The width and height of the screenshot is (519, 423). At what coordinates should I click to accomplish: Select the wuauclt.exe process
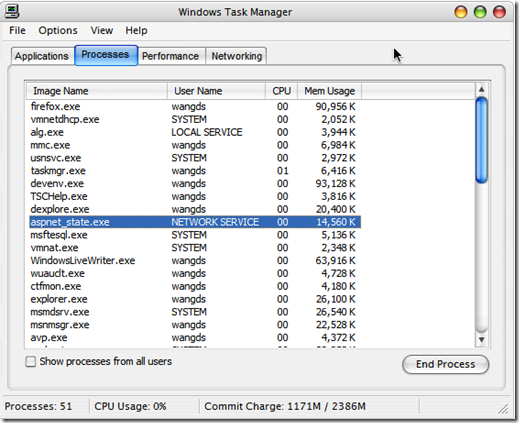195,273
